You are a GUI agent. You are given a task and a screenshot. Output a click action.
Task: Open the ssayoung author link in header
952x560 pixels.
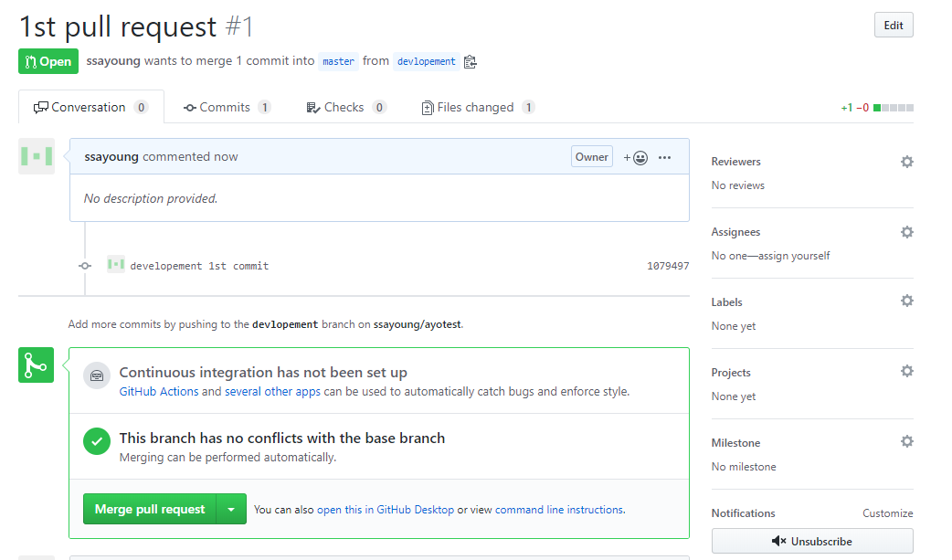113,60
